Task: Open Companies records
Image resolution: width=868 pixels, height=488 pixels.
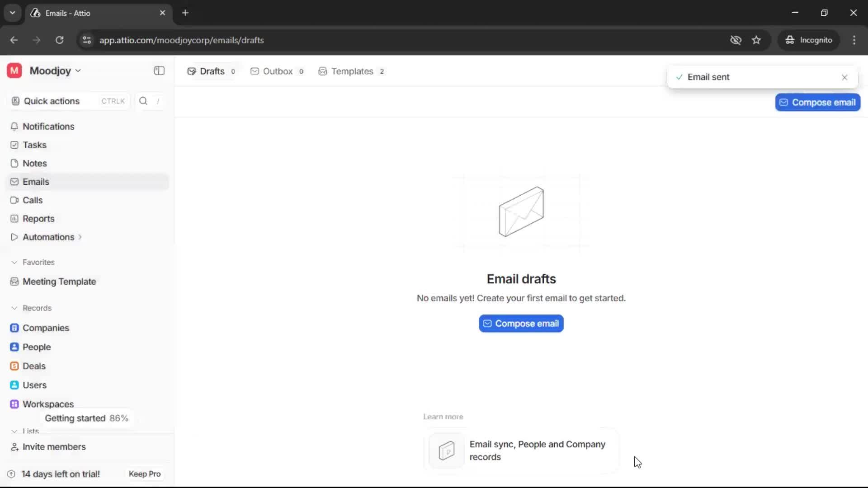Action: pyautogui.click(x=45, y=328)
